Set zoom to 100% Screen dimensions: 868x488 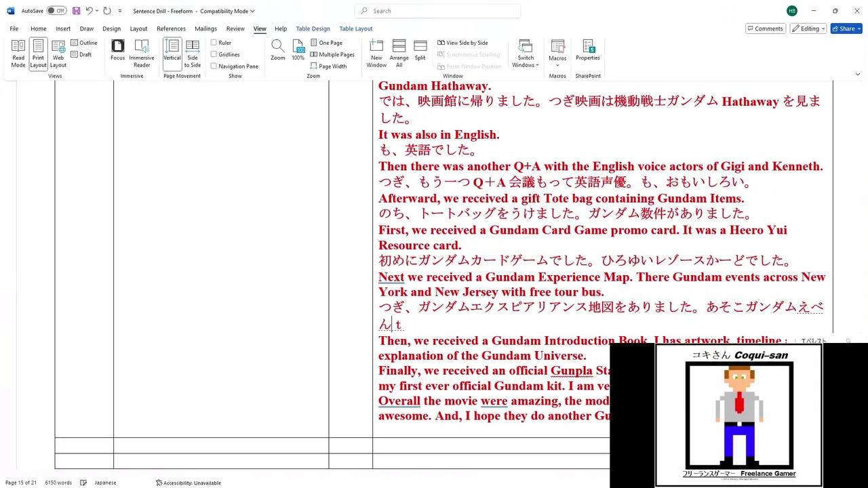coord(298,50)
